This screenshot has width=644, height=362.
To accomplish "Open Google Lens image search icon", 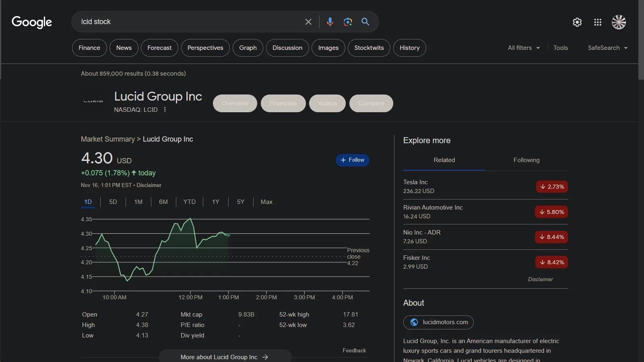I will 348,22.
